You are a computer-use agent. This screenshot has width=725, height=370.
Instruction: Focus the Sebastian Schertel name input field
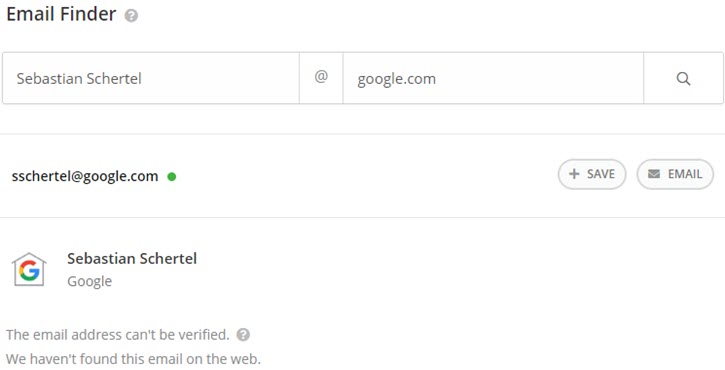(x=151, y=78)
